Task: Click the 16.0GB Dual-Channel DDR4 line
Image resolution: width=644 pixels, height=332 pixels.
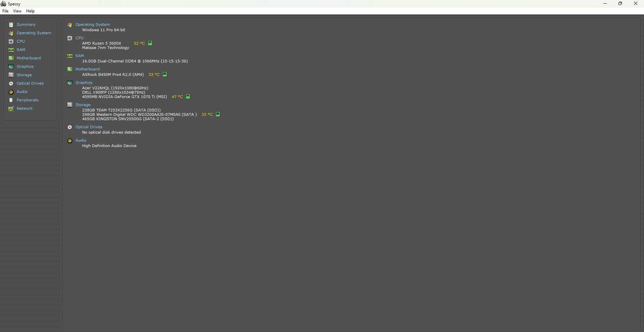Action: (135, 61)
